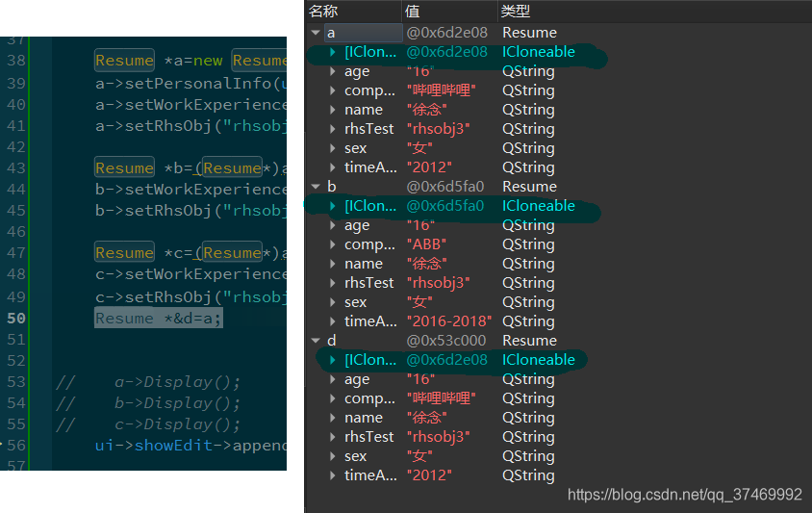812x513 pixels.
Task: Place cursor on Resume *&d=a; line
Action: click(159, 319)
